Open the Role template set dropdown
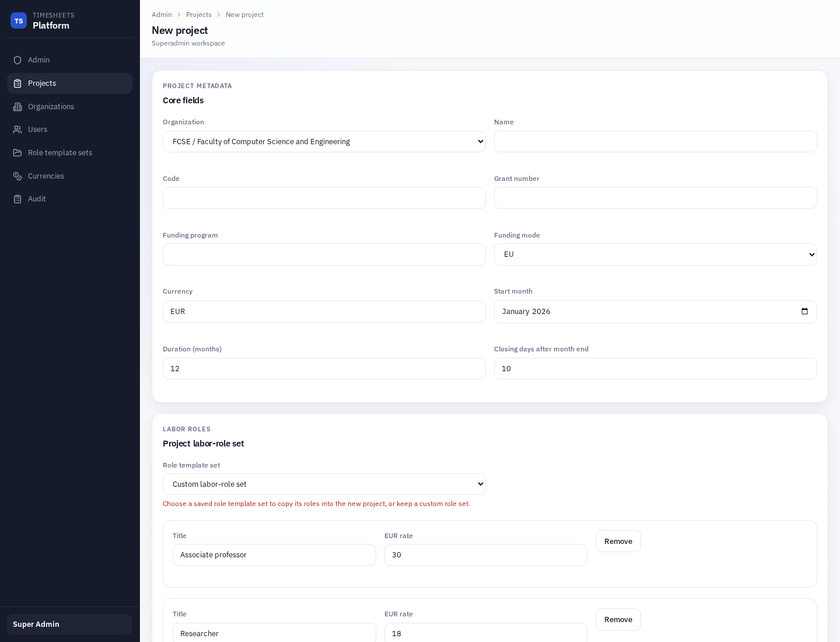This screenshot has width=840, height=642. coord(324,484)
